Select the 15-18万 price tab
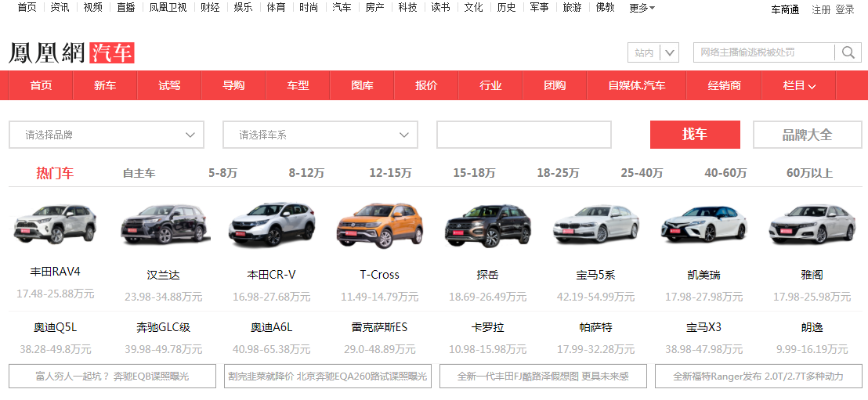The image size is (868, 400). [474, 173]
